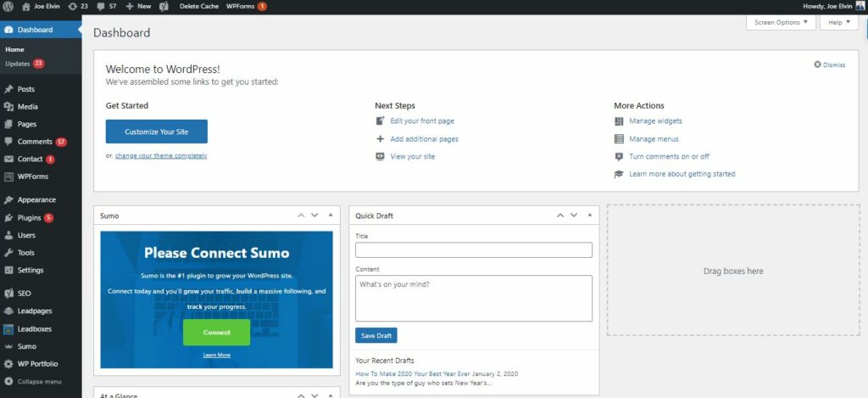Click Manage menus link
Screen dimensions: 868x398
654,139
